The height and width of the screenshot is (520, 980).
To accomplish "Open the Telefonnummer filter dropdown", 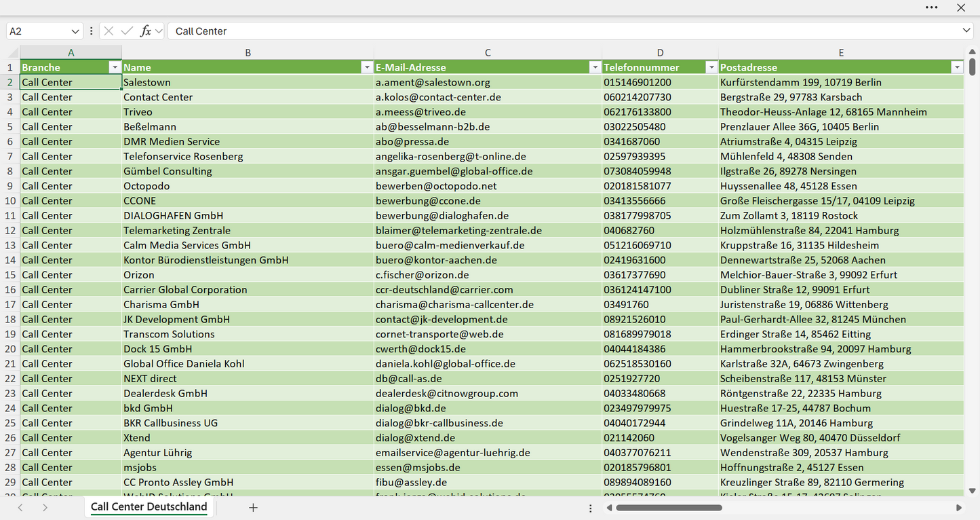I will [x=711, y=67].
